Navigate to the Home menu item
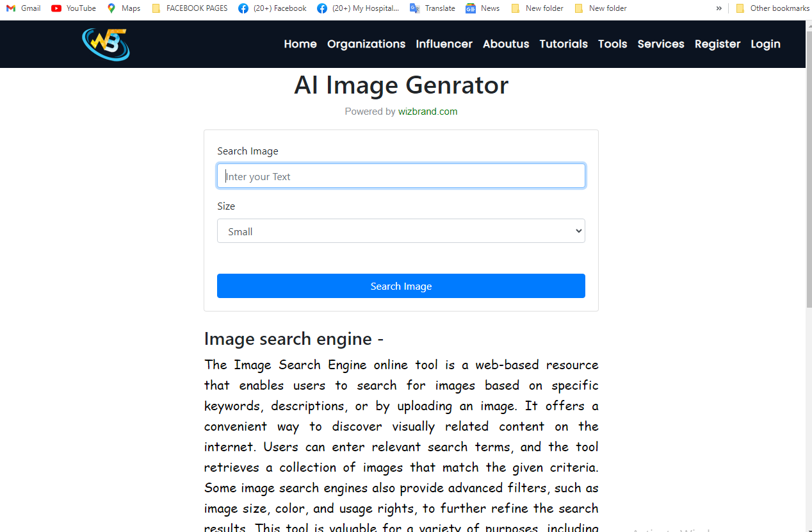Image resolution: width=812 pixels, height=532 pixels. pyautogui.click(x=300, y=44)
